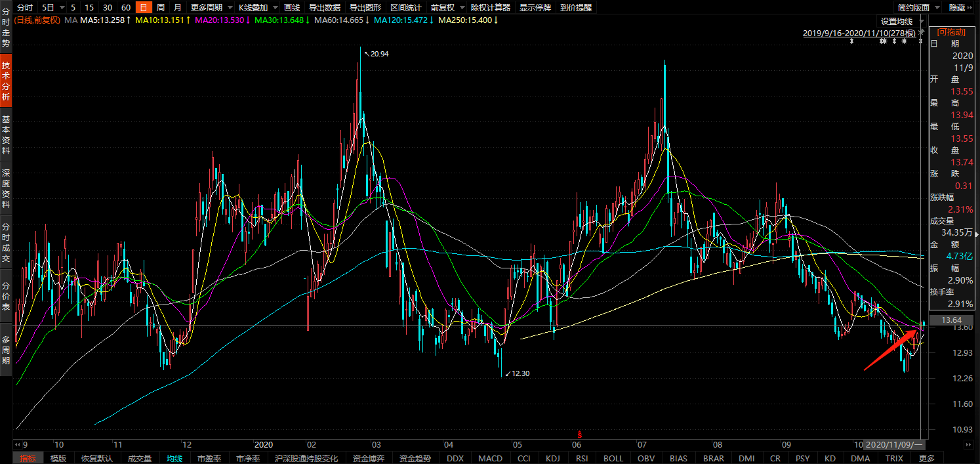Viewport: 980px width, 464px height.
Task: Click the 导出数据 button
Action: 324,8
